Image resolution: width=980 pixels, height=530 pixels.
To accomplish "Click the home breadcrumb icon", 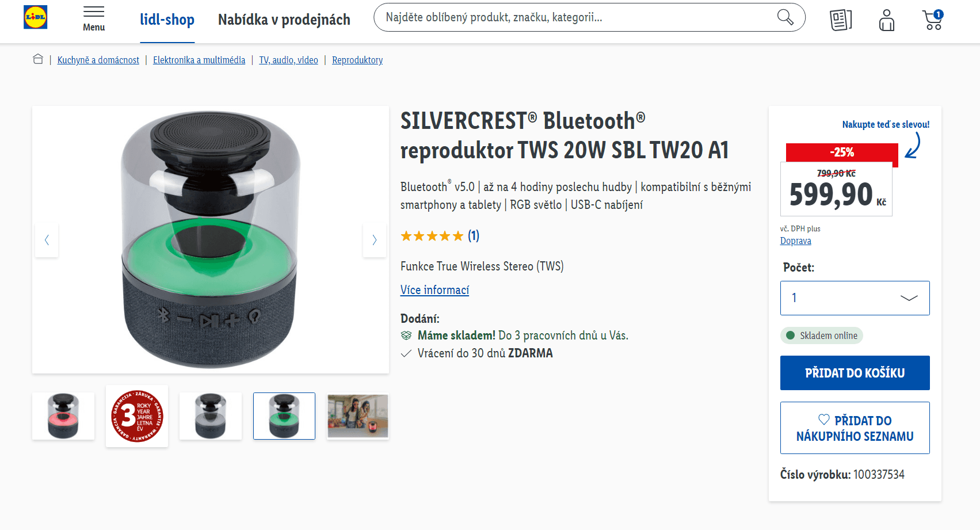I will click(x=38, y=59).
